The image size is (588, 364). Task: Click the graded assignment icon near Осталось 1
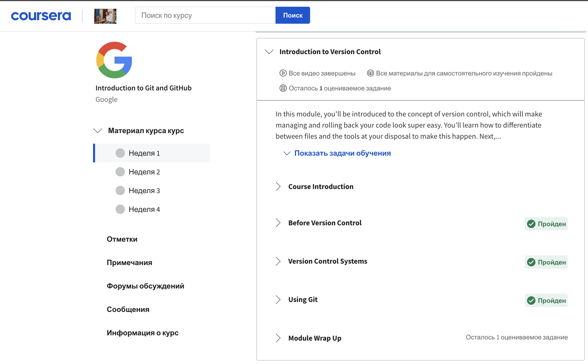tap(283, 88)
